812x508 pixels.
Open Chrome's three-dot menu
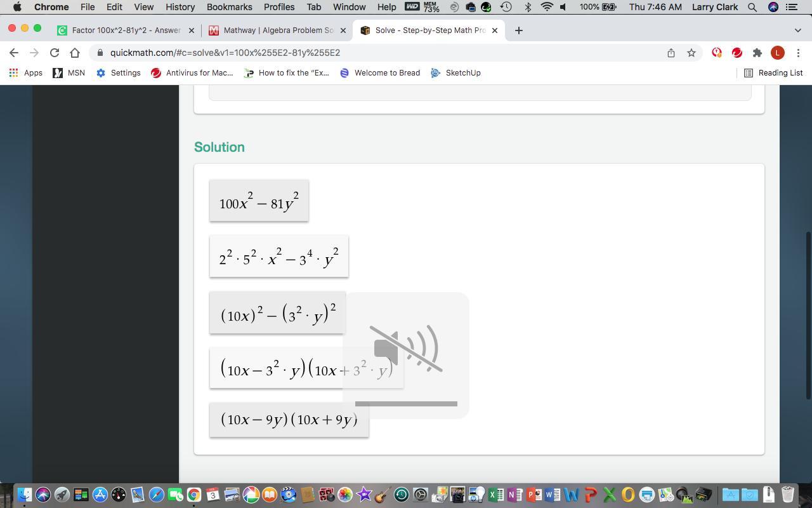[x=798, y=53]
